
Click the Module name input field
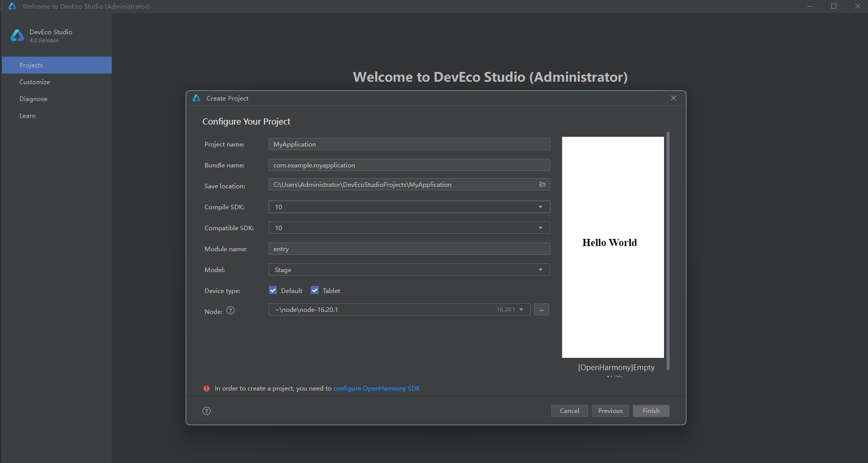click(x=409, y=249)
